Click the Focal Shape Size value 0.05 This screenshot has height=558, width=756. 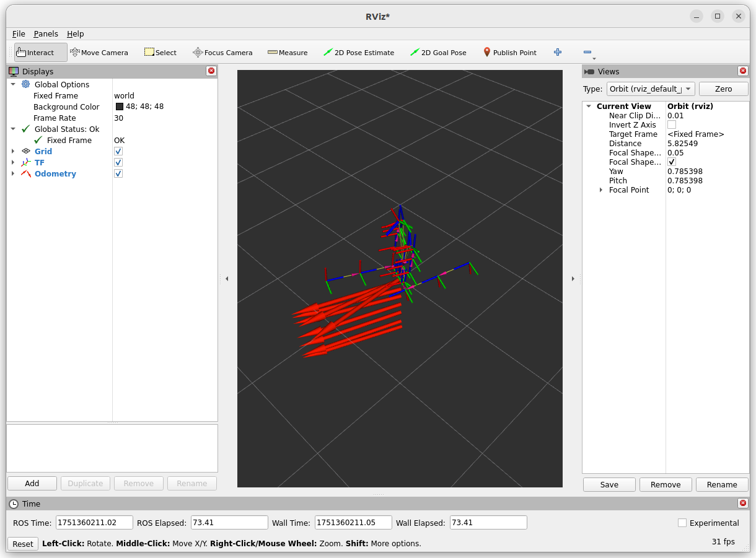(675, 152)
